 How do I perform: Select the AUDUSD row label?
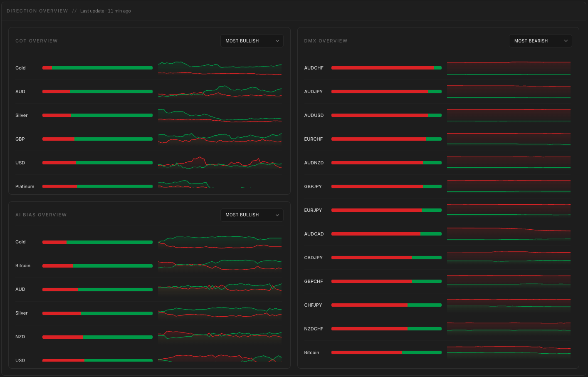314,115
